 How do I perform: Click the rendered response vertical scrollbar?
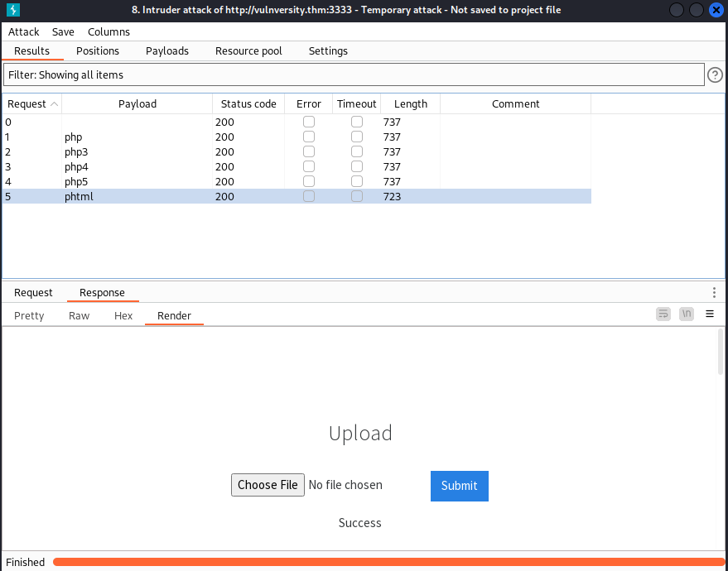[721, 351]
